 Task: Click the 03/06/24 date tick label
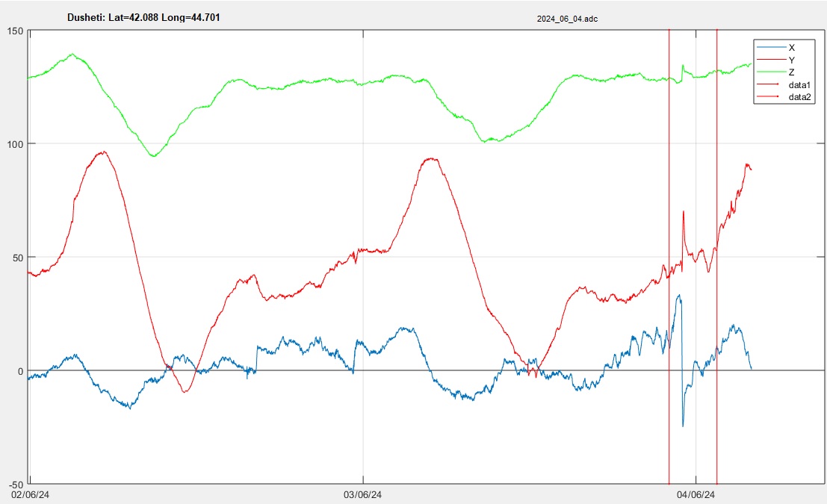(x=362, y=494)
